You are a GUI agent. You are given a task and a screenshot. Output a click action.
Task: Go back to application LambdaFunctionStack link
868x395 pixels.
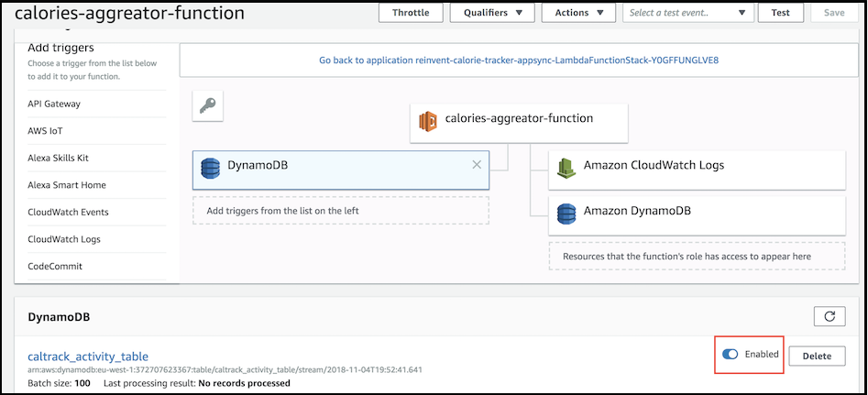click(519, 60)
